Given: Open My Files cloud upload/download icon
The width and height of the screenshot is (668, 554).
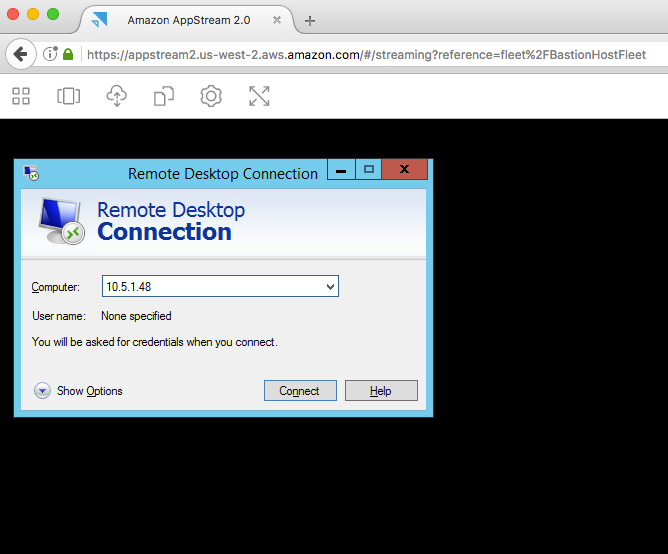Looking at the screenshot, I should (x=116, y=96).
